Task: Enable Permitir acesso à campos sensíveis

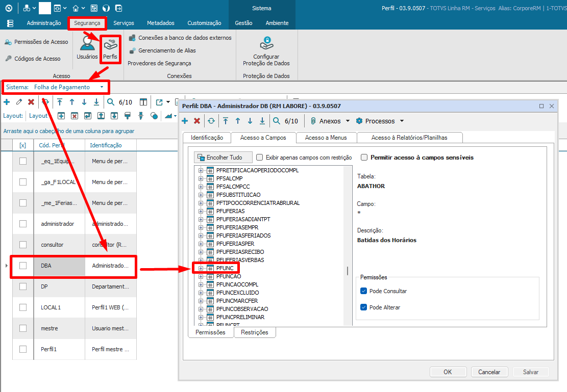Action: (364, 158)
